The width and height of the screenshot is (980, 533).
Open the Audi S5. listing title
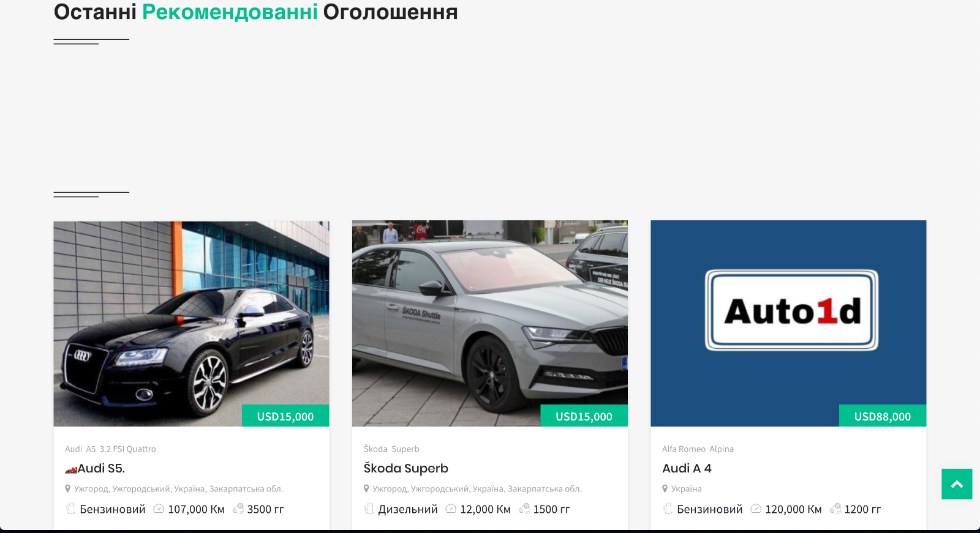[x=101, y=468]
